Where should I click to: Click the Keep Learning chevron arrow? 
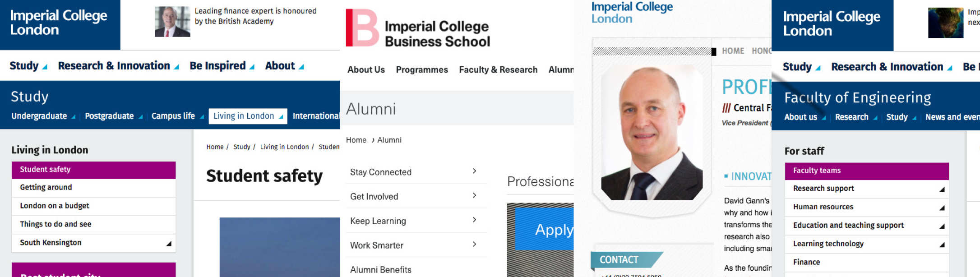[x=474, y=220]
